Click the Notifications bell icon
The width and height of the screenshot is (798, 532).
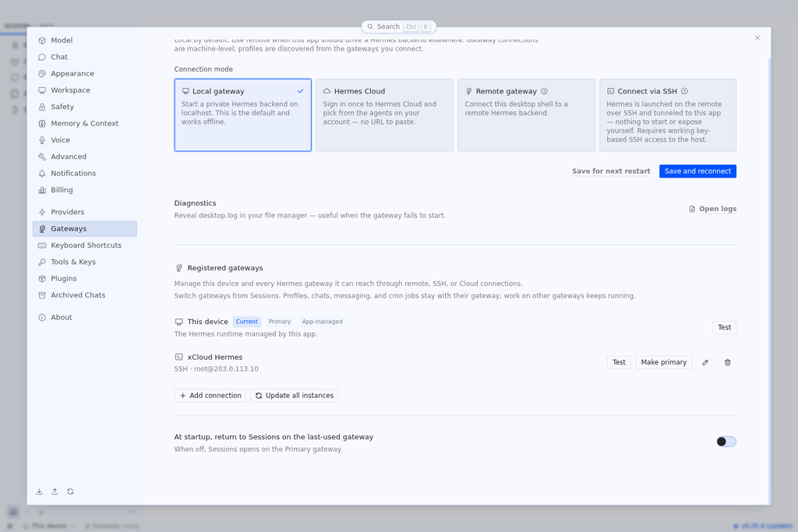point(42,174)
